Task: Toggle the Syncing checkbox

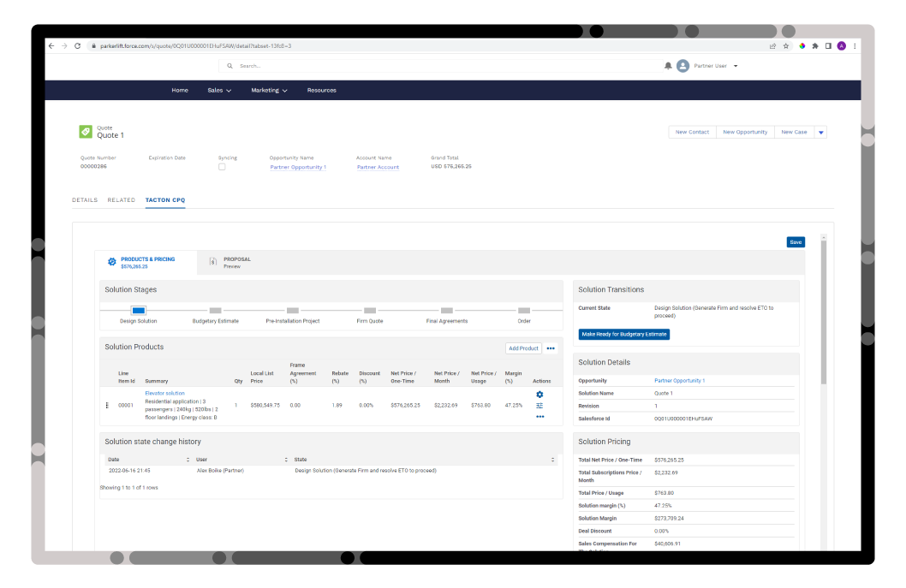Action: pyautogui.click(x=224, y=167)
